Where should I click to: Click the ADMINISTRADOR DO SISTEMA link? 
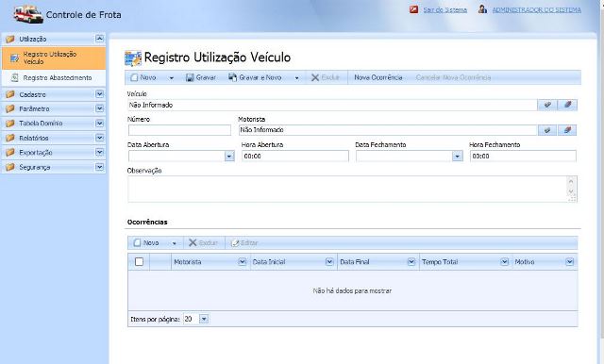pyautogui.click(x=537, y=9)
